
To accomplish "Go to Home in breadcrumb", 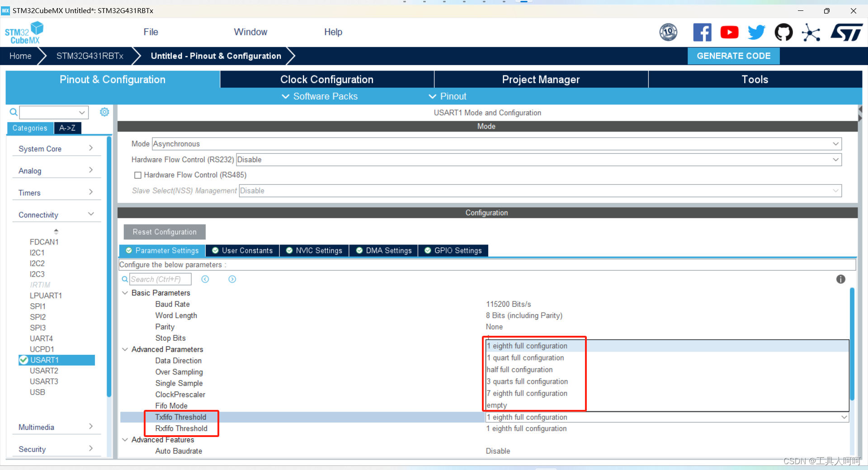I will 20,56.
